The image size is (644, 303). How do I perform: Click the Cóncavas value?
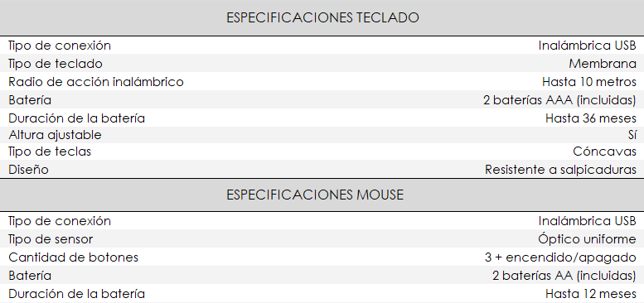coord(604,151)
